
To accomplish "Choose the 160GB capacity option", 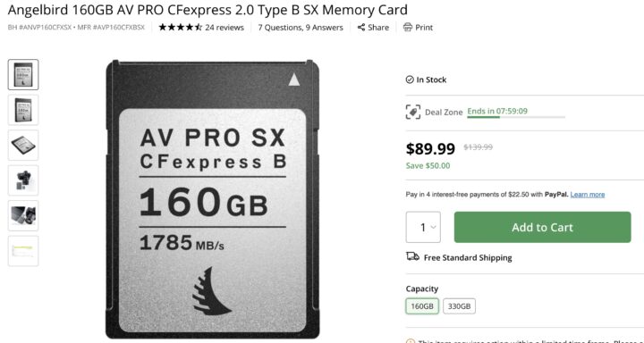I will [422, 306].
